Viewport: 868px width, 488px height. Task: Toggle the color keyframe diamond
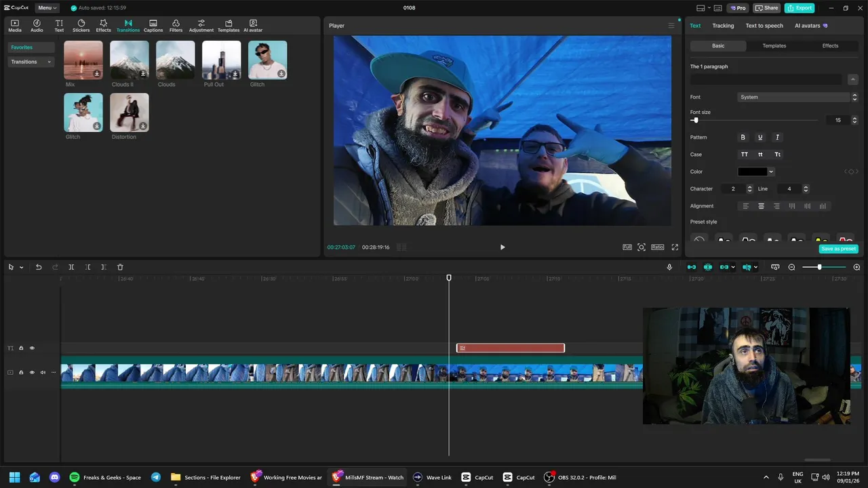click(852, 171)
